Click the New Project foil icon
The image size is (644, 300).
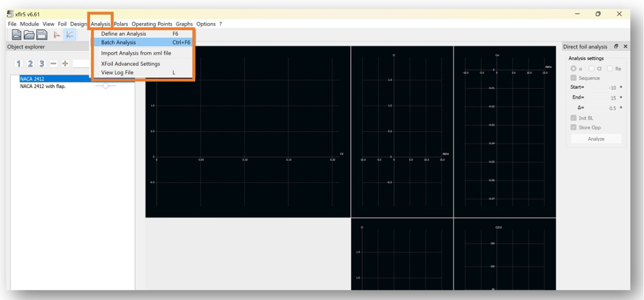click(x=17, y=35)
